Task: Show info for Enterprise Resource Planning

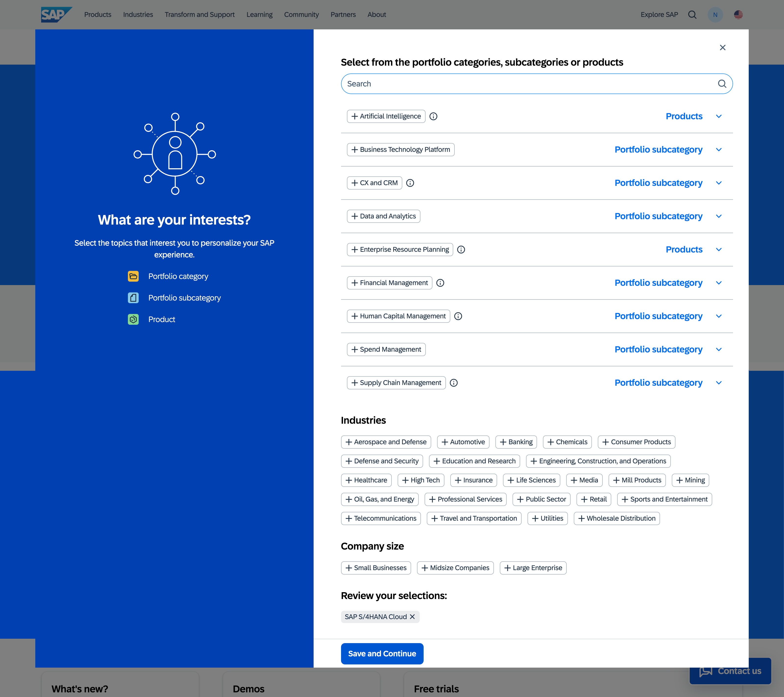Action: 461,250
